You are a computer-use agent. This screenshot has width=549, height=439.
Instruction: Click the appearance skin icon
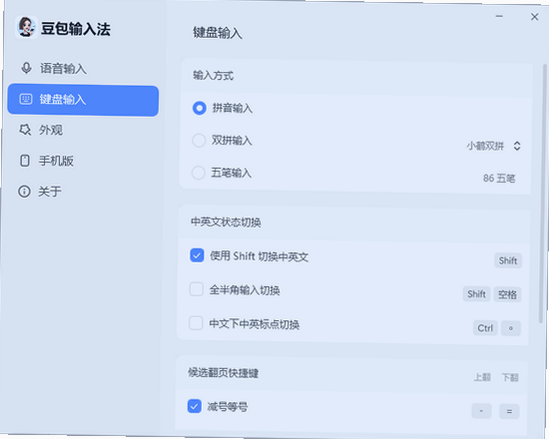click(25, 130)
